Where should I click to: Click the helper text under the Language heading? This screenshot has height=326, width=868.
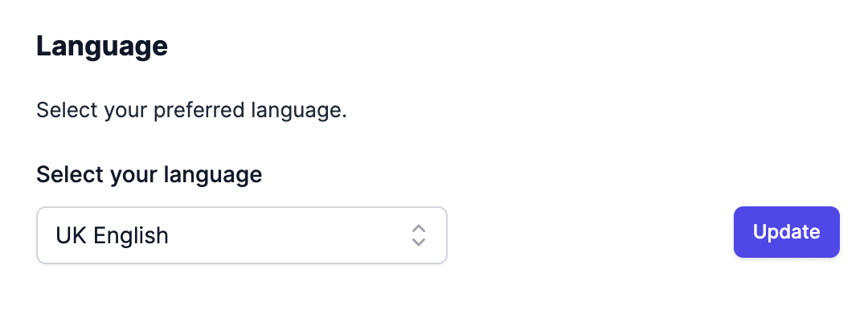click(x=191, y=110)
